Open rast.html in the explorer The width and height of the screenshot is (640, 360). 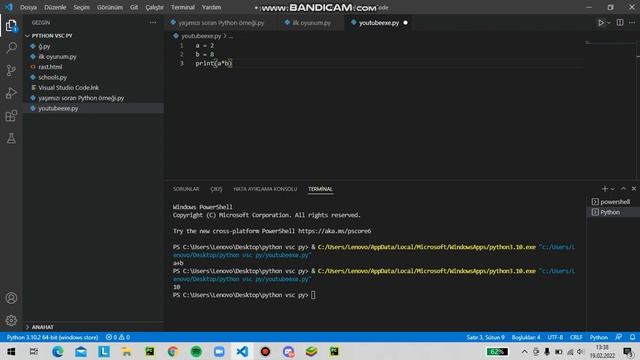coord(50,67)
